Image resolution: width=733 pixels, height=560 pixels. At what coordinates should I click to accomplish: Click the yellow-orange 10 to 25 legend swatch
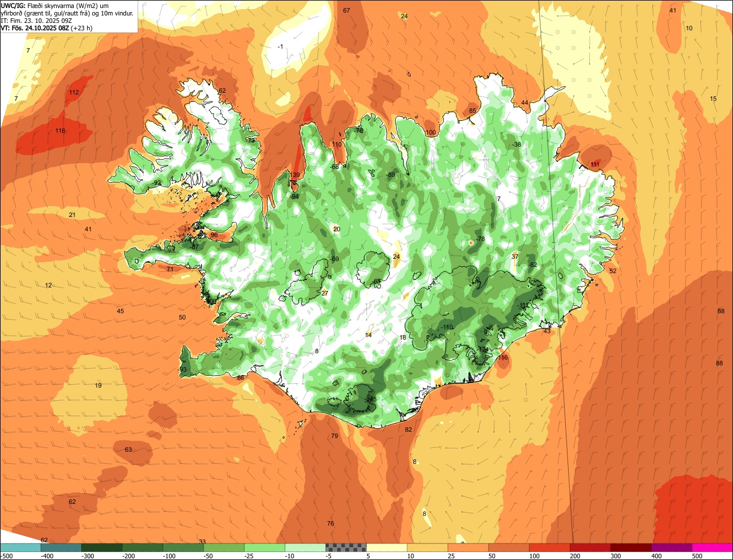click(427, 548)
